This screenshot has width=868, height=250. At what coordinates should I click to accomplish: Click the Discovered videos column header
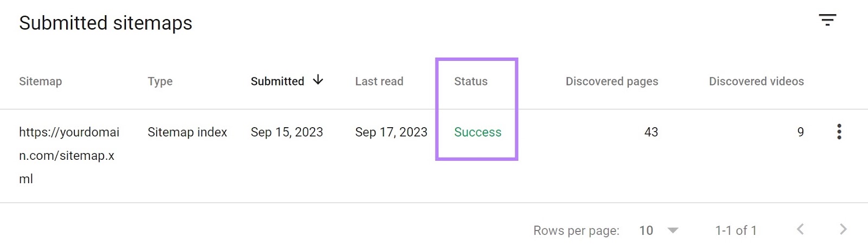click(756, 82)
